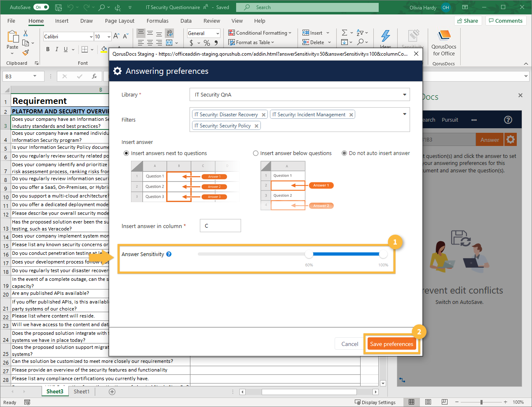Apply Accounting Number Format dollar icon
Viewport: 532px width, 407px height.
[191, 43]
